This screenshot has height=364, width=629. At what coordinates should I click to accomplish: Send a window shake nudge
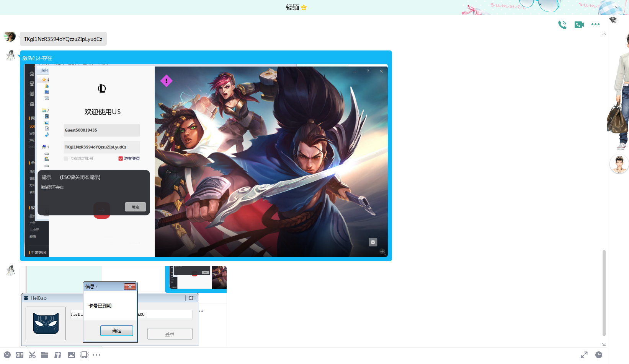click(x=84, y=355)
